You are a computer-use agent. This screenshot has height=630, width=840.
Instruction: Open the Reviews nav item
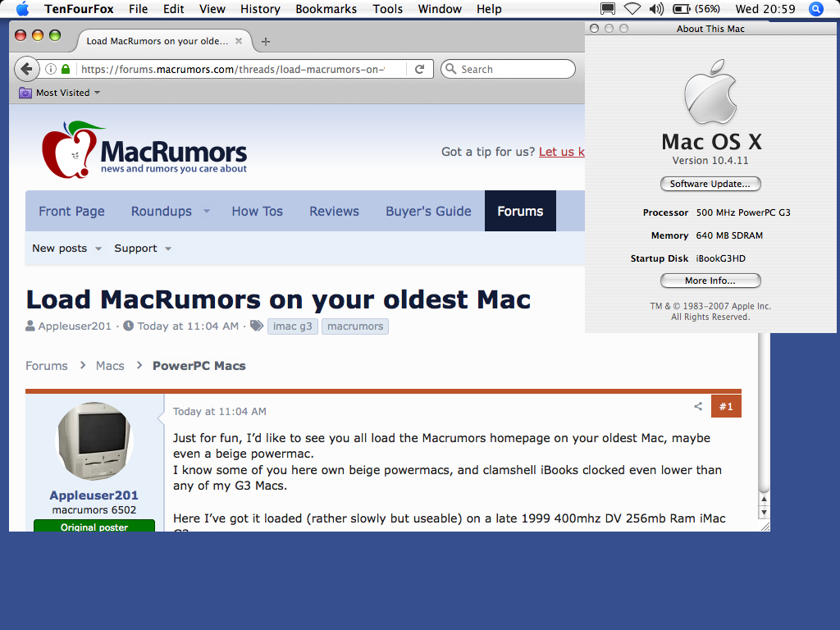coord(335,211)
